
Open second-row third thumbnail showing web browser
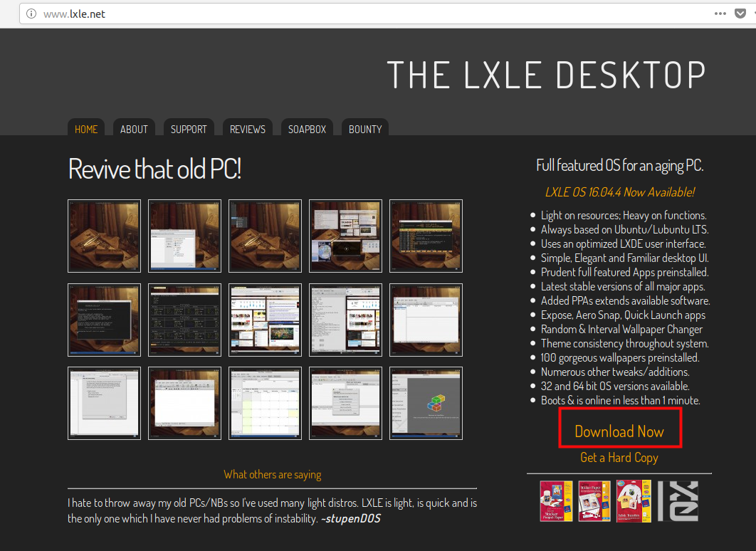coord(266,320)
